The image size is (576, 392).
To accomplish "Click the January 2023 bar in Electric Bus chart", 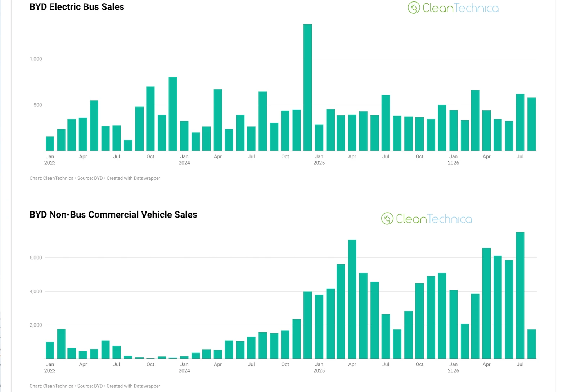I will click(50, 144).
